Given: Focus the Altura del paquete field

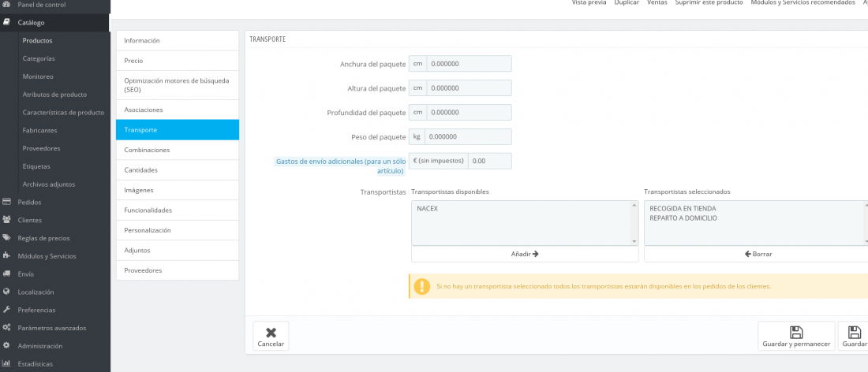Looking at the screenshot, I should pos(469,88).
